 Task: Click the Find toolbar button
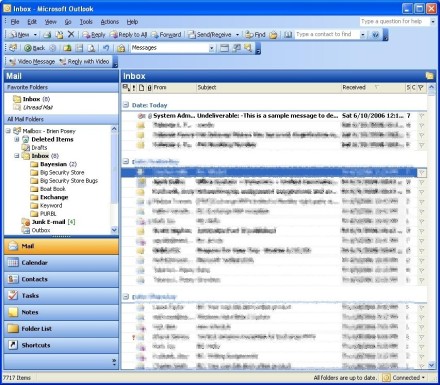tap(255, 35)
